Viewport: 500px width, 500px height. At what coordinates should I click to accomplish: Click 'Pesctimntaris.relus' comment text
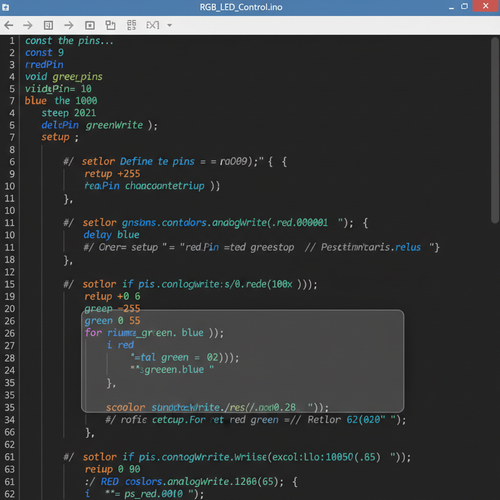[x=371, y=247]
